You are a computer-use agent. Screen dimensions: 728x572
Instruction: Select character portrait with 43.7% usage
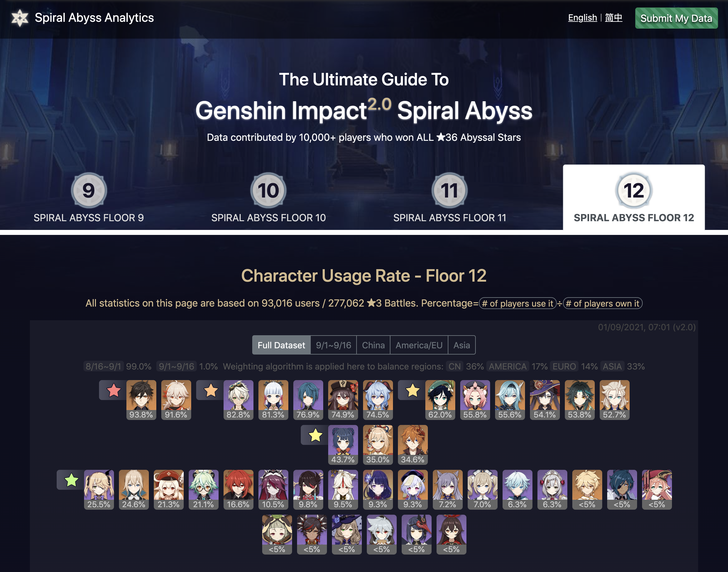(x=343, y=444)
